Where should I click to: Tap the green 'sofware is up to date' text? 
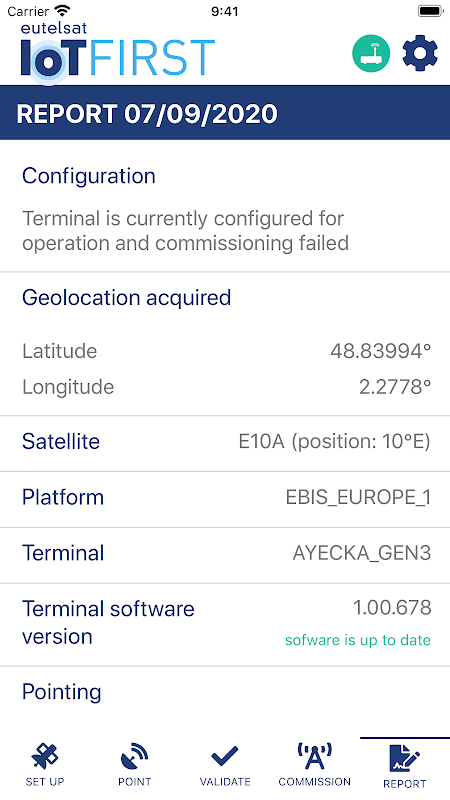click(x=358, y=640)
